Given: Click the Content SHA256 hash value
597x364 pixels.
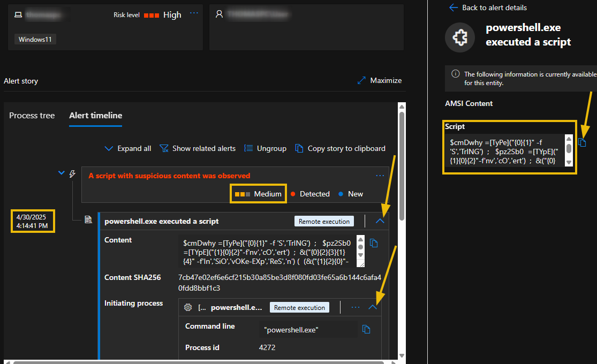Looking at the screenshot, I should tap(279, 283).
